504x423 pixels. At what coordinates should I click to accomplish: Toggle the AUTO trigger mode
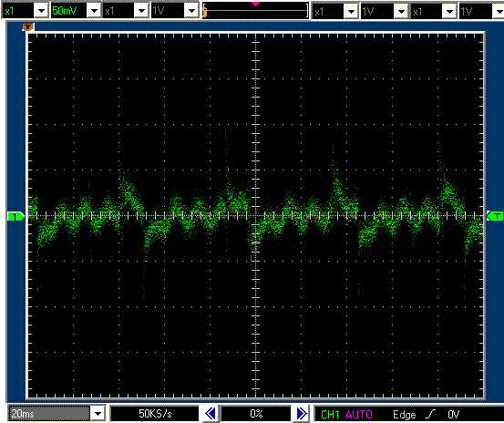click(359, 414)
